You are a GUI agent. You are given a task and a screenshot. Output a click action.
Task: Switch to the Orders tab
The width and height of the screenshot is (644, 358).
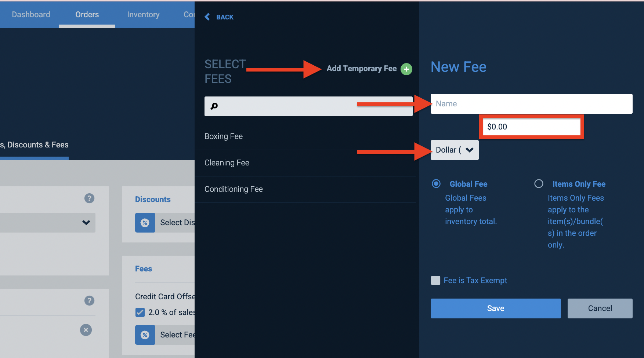pyautogui.click(x=87, y=14)
